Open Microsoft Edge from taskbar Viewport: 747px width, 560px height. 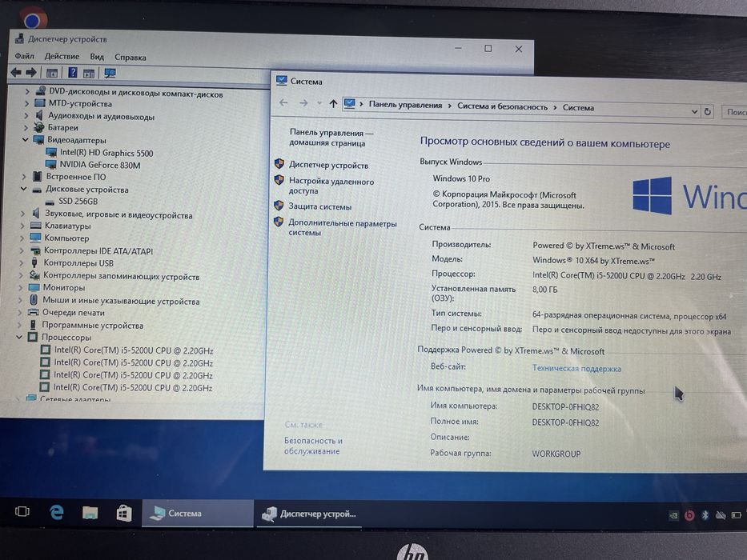coord(57,512)
